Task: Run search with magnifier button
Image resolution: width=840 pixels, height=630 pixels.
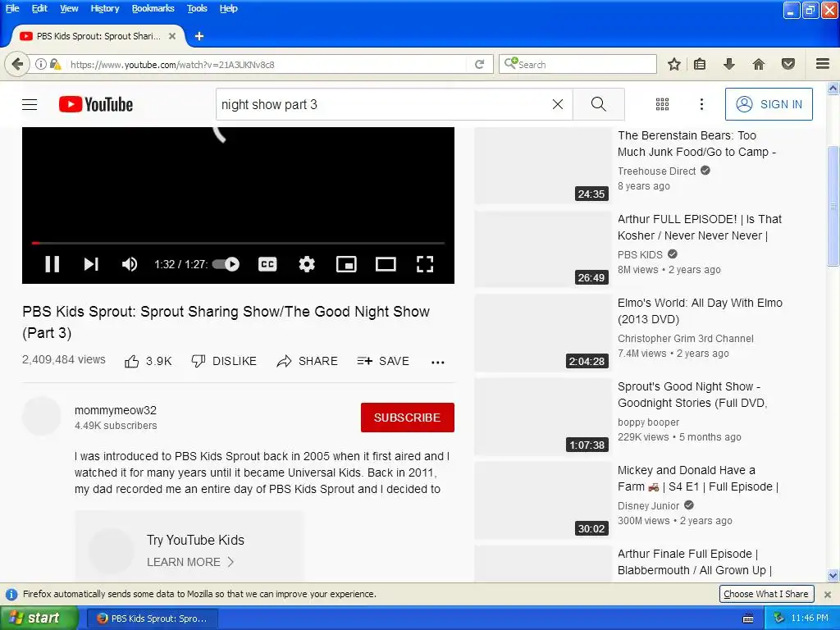Action: [598, 104]
